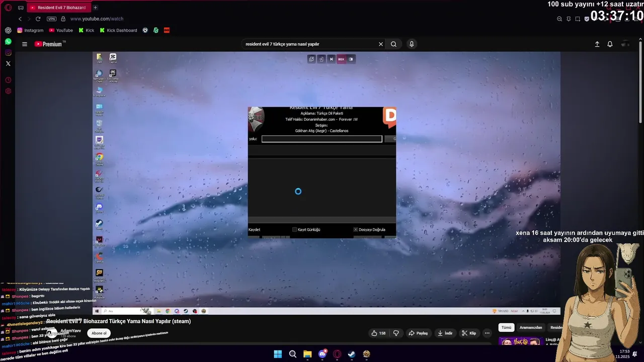The height and width of the screenshot is (362, 644).
Task: Open sidebar settings gear icon
Action: click(8, 91)
